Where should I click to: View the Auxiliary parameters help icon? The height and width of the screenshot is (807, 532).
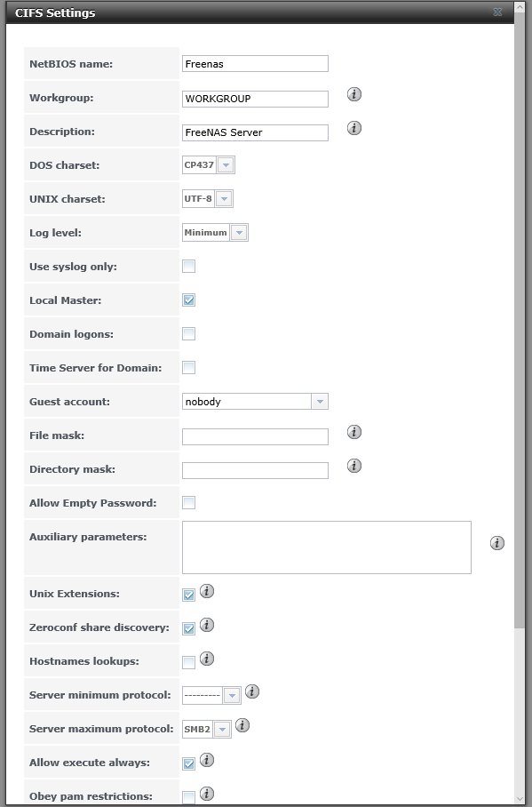(x=497, y=543)
